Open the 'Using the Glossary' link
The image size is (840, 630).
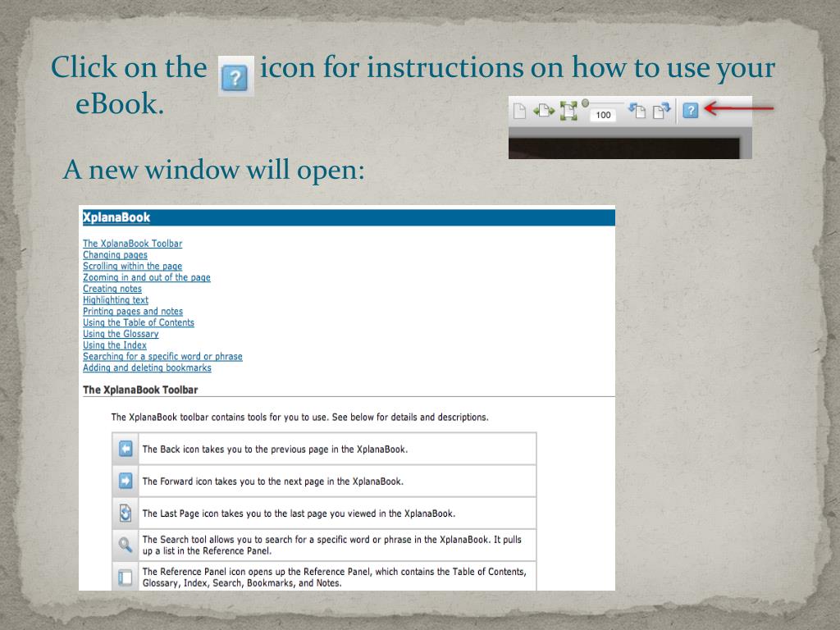coord(121,334)
